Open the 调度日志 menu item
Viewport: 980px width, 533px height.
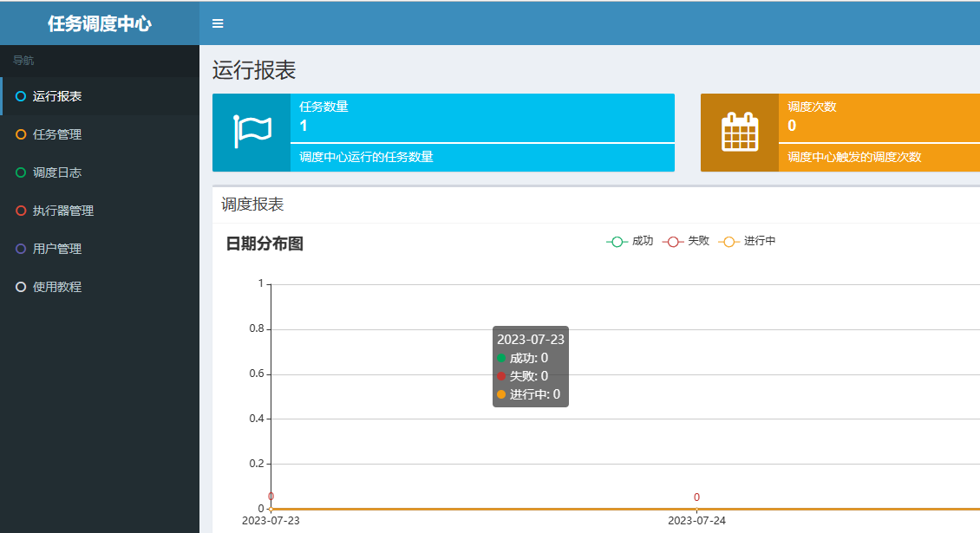(x=57, y=172)
